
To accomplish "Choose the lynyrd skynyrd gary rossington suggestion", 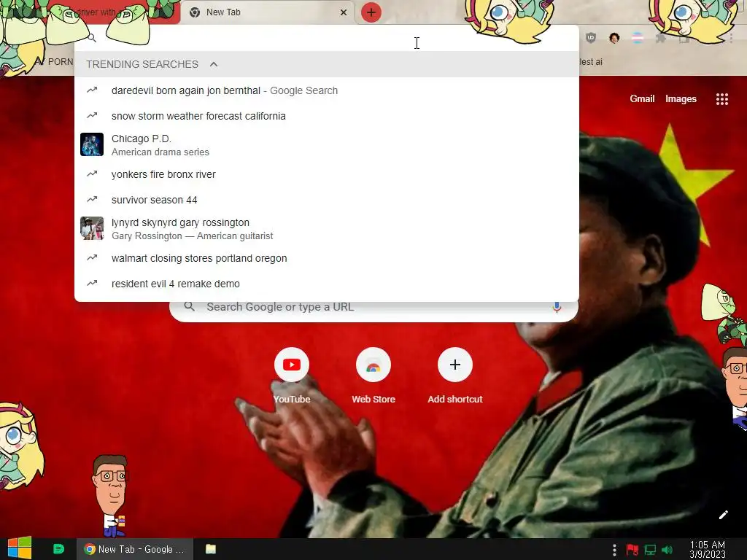I will pos(327,228).
